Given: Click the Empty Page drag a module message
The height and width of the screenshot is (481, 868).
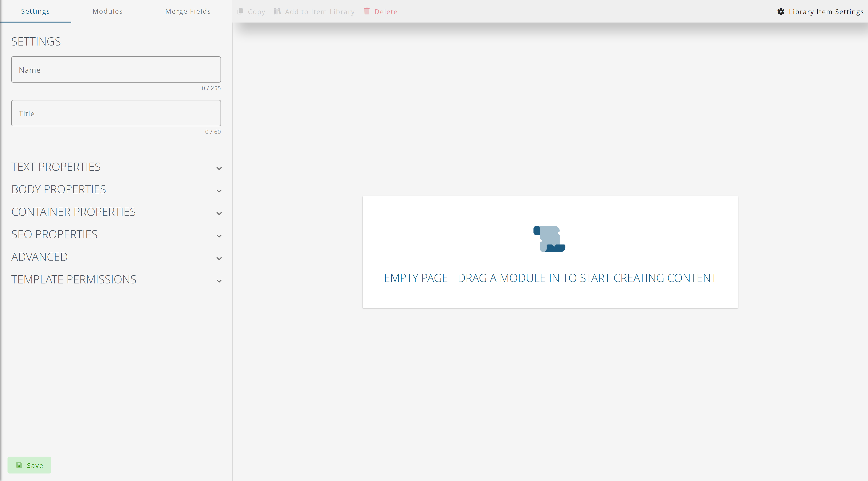Looking at the screenshot, I should tap(550, 278).
